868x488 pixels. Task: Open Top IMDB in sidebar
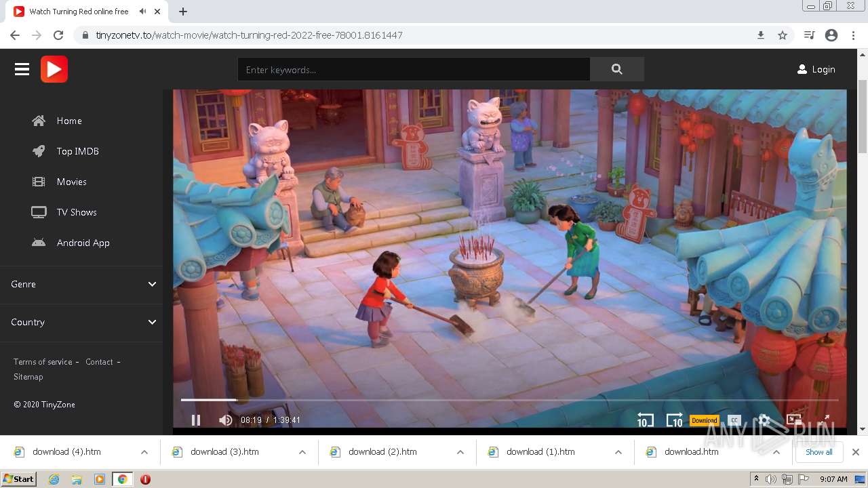pos(66,151)
